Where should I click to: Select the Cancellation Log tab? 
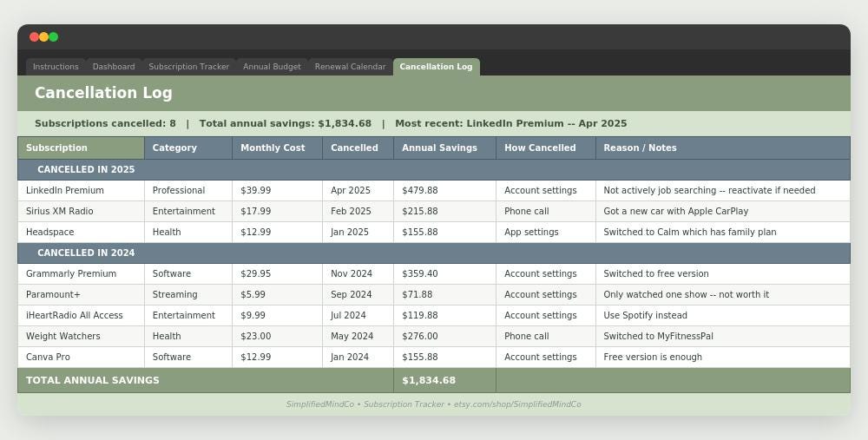point(437,67)
